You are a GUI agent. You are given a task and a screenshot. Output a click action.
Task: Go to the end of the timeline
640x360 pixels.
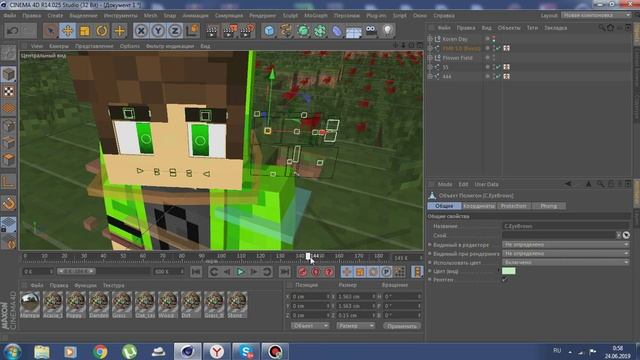click(284, 271)
